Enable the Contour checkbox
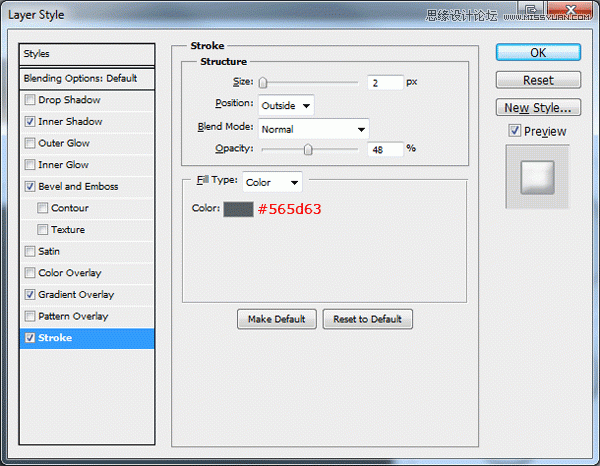The image size is (600, 466). coord(42,208)
